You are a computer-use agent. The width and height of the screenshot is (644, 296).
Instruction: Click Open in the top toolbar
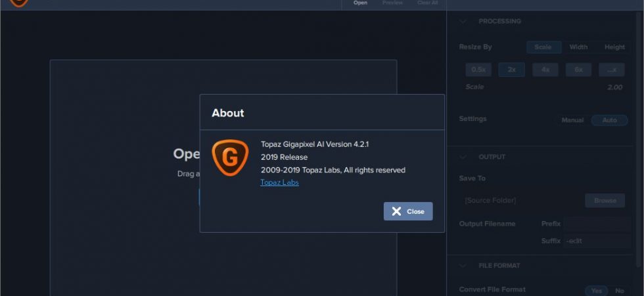click(360, 3)
